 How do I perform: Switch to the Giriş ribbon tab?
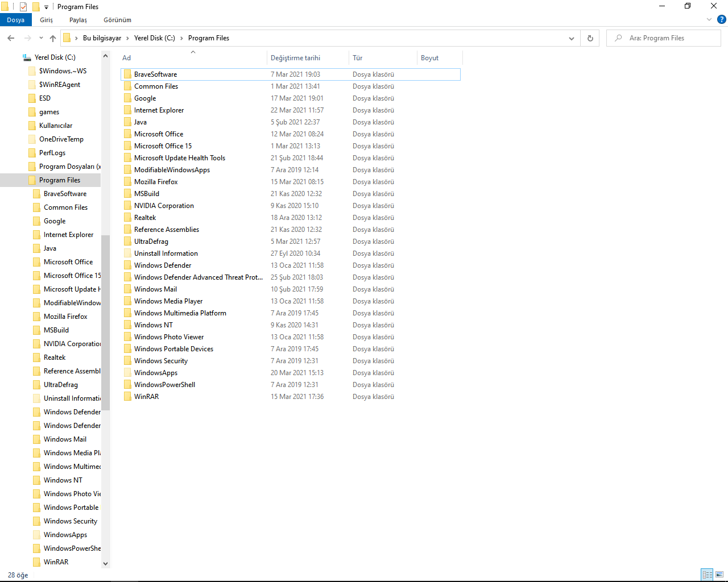click(47, 20)
